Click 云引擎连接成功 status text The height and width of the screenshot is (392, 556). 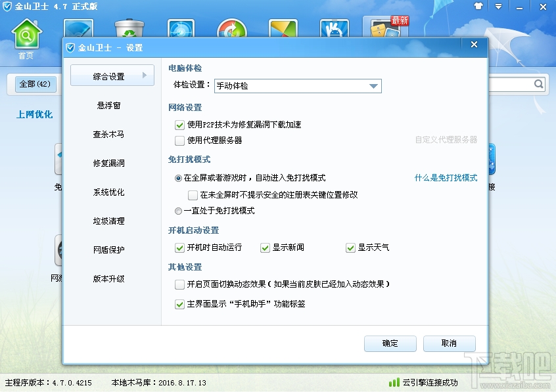click(x=430, y=383)
